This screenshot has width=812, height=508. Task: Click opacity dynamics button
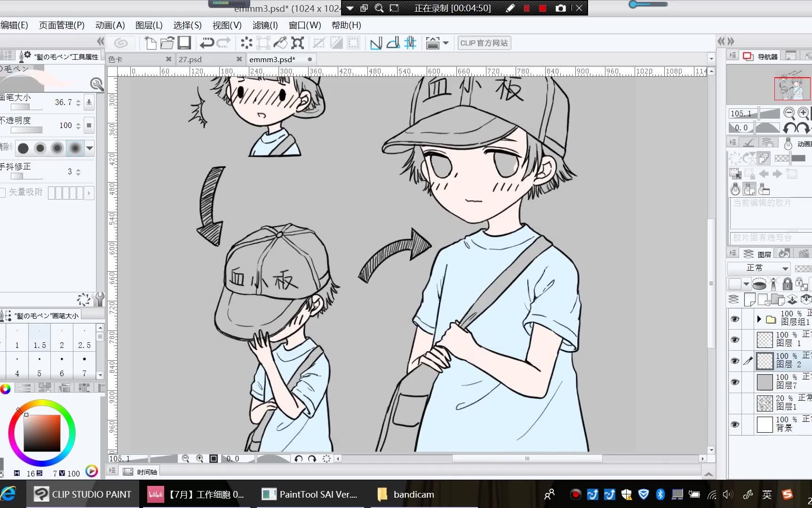pyautogui.click(x=88, y=125)
